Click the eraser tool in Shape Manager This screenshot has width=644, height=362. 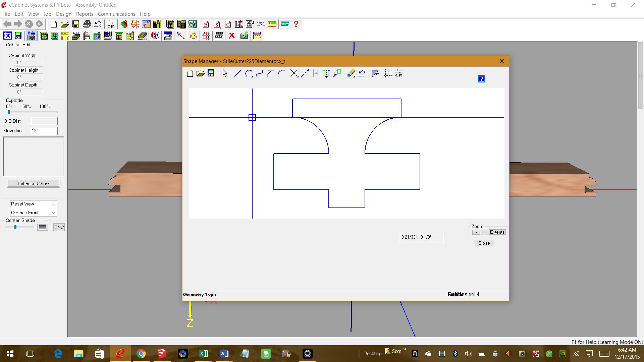tap(351, 73)
